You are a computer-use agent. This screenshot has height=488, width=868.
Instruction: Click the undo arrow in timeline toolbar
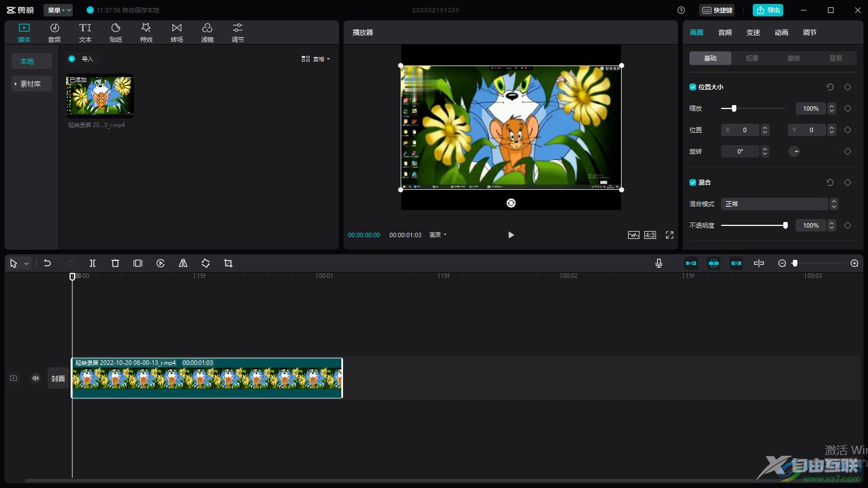tap(47, 263)
